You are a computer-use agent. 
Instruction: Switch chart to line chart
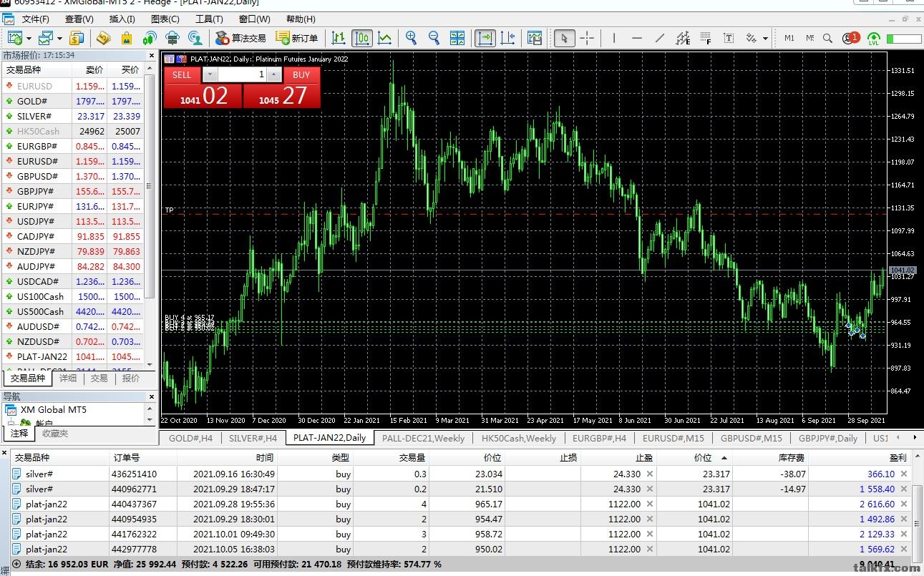385,38
